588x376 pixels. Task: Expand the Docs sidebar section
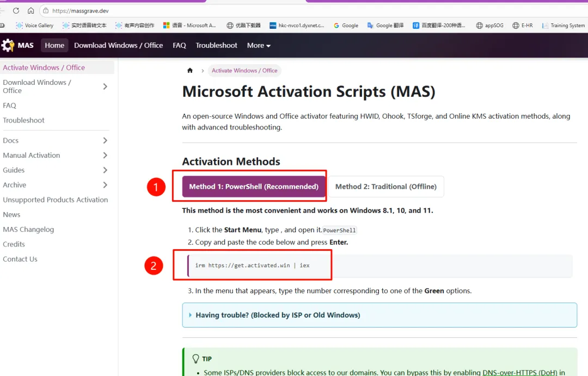(105, 140)
